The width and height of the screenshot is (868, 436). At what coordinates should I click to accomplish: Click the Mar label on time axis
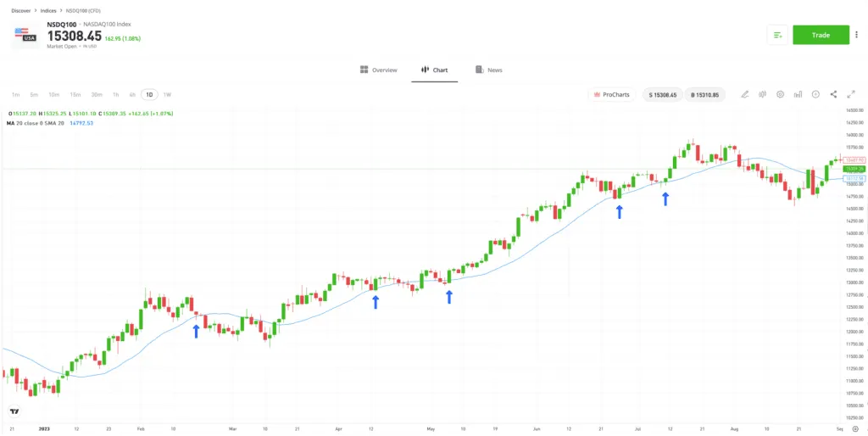[232, 429]
